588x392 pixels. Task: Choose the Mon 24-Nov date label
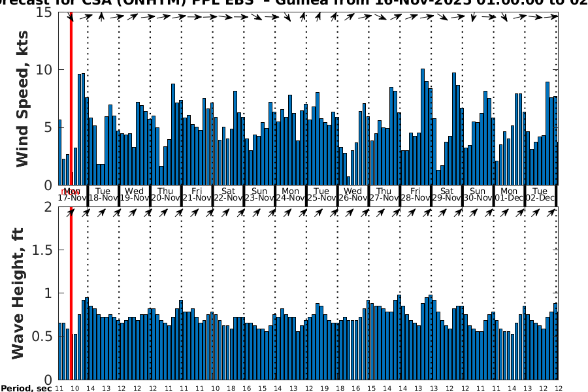pyautogui.click(x=291, y=195)
